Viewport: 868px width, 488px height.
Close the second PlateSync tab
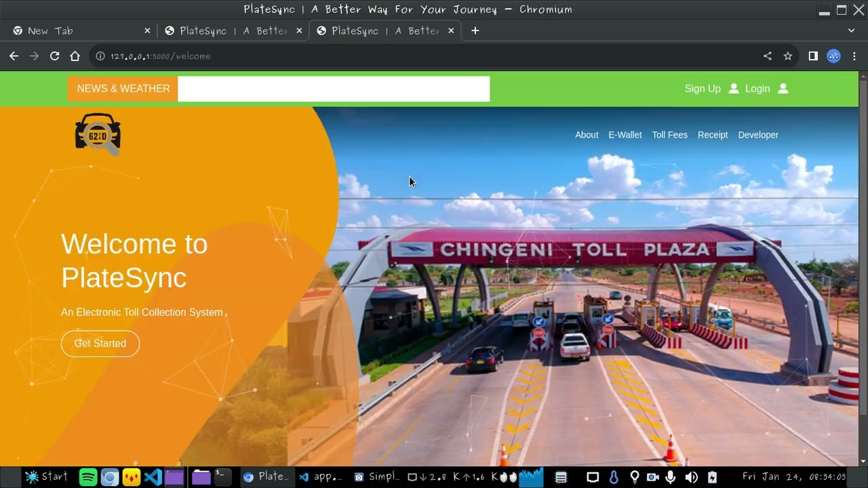pos(299,30)
